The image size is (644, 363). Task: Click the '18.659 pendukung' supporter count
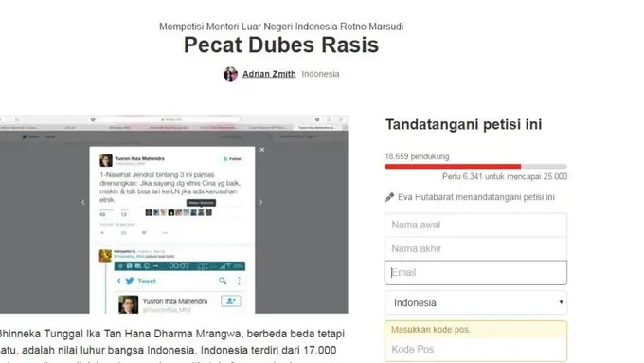pyautogui.click(x=417, y=156)
